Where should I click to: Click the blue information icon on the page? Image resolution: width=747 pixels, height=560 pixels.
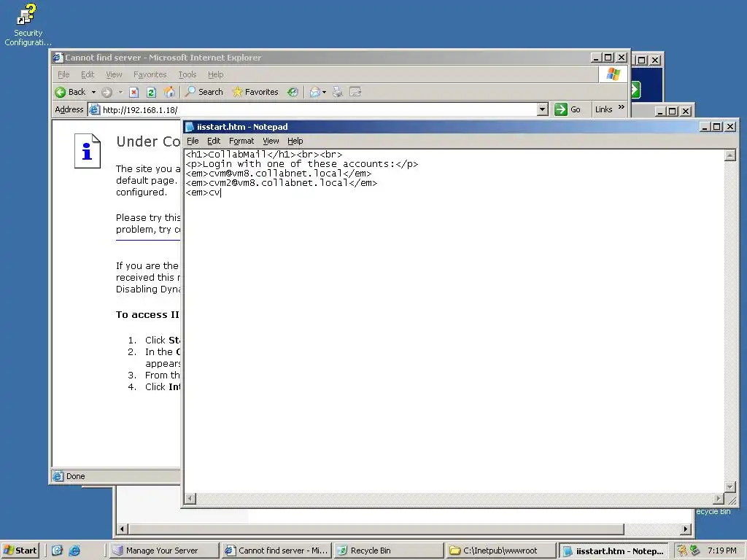pos(88,151)
